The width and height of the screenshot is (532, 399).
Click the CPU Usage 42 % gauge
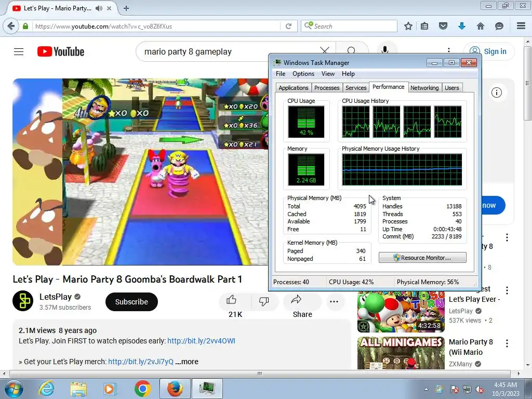click(x=306, y=122)
